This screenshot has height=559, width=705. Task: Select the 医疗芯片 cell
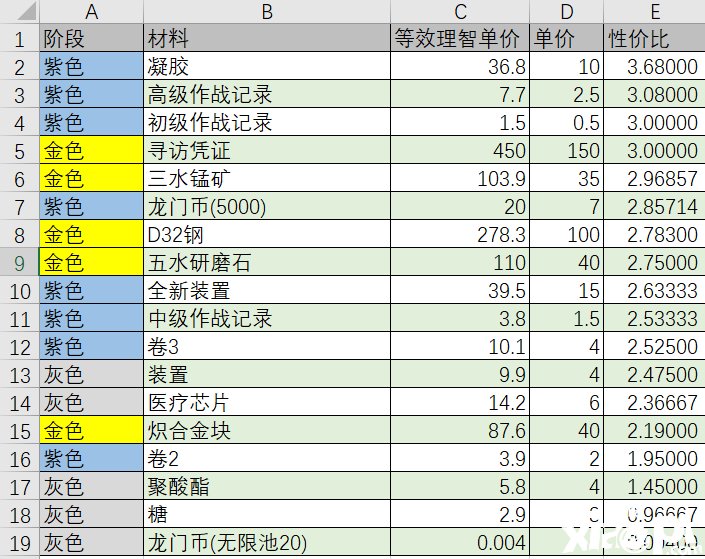[x=267, y=402]
